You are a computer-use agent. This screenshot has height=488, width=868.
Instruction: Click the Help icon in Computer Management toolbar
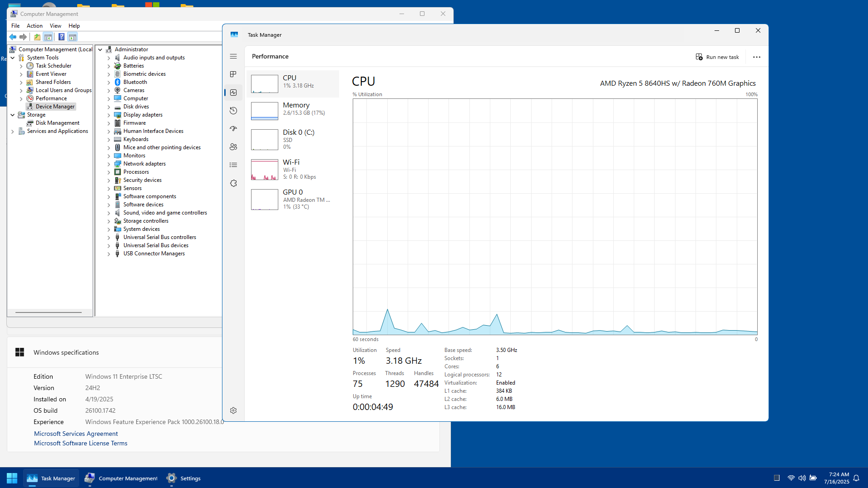pos(61,37)
